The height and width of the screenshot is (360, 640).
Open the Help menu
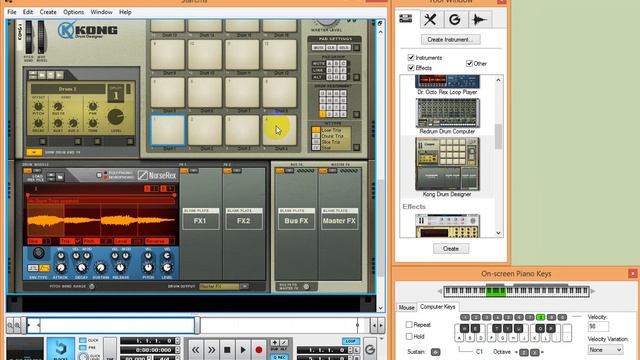point(125,12)
